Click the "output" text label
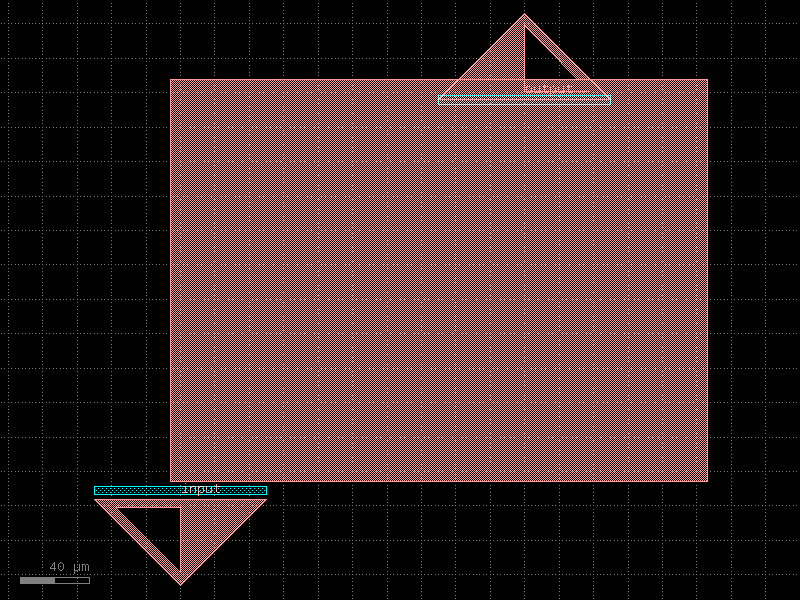 548,89
